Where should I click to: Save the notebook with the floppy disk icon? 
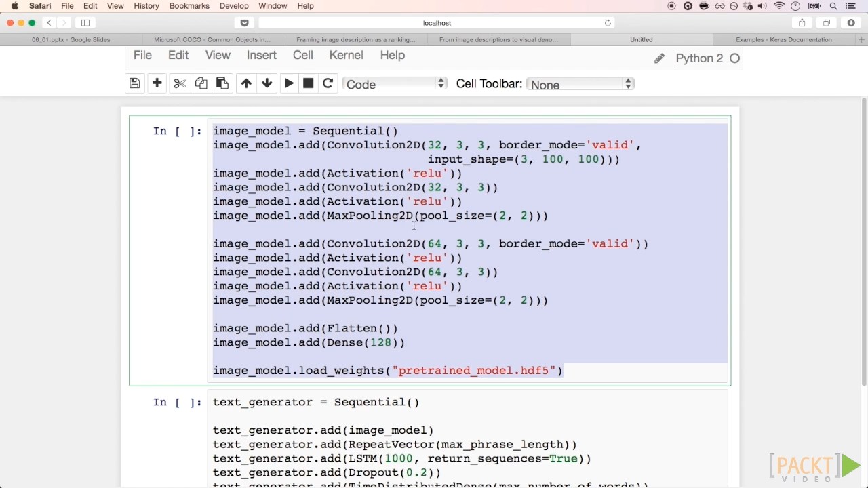click(x=134, y=83)
